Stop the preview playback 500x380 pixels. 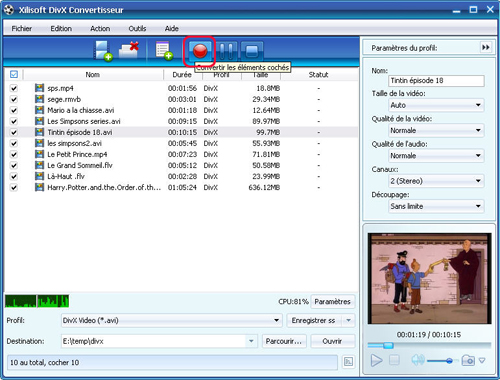pos(394,360)
